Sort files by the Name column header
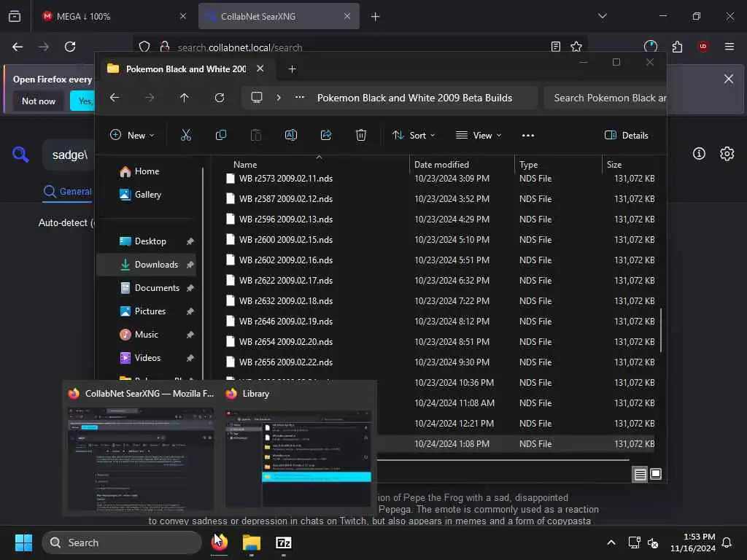This screenshot has height=560, width=747. [245, 164]
